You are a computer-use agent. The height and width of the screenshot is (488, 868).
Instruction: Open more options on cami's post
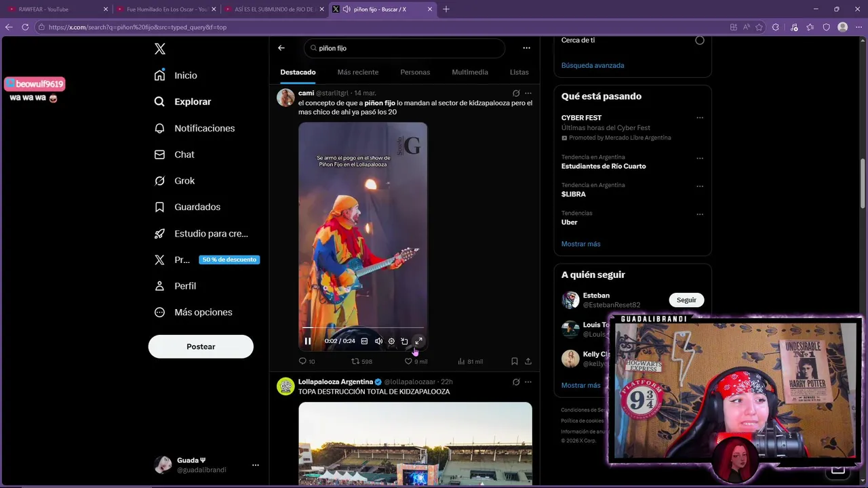pos(528,94)
